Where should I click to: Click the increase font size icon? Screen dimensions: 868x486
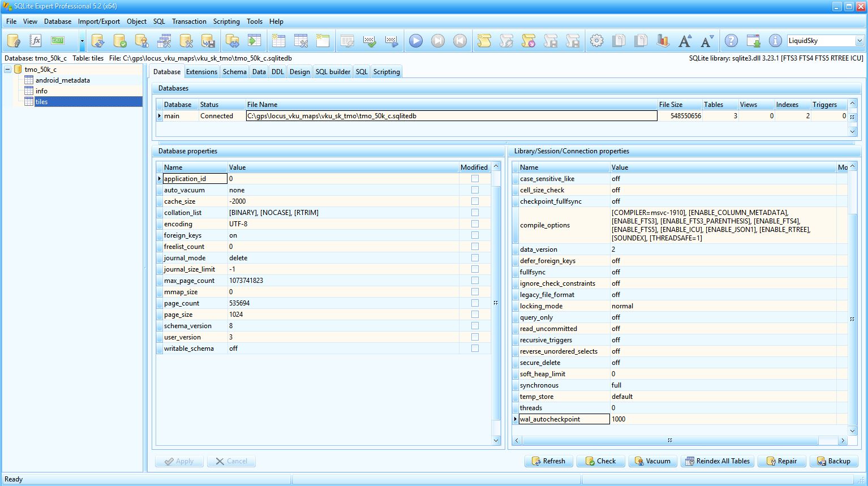click(685, 41)
